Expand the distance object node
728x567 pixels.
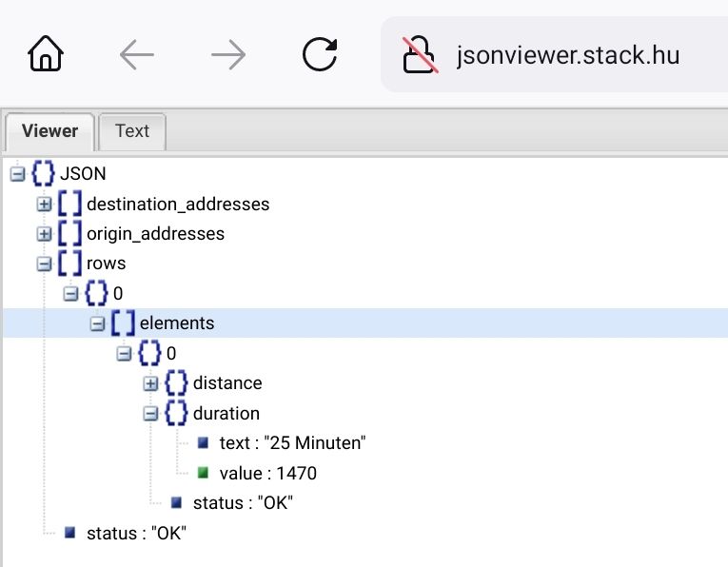point(149,383)
